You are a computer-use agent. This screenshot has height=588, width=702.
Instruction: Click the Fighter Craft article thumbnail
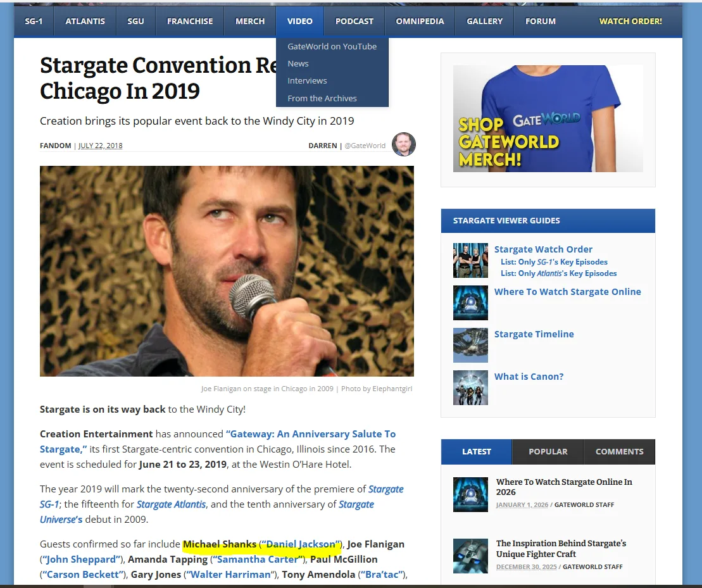(x=470, y=556)
